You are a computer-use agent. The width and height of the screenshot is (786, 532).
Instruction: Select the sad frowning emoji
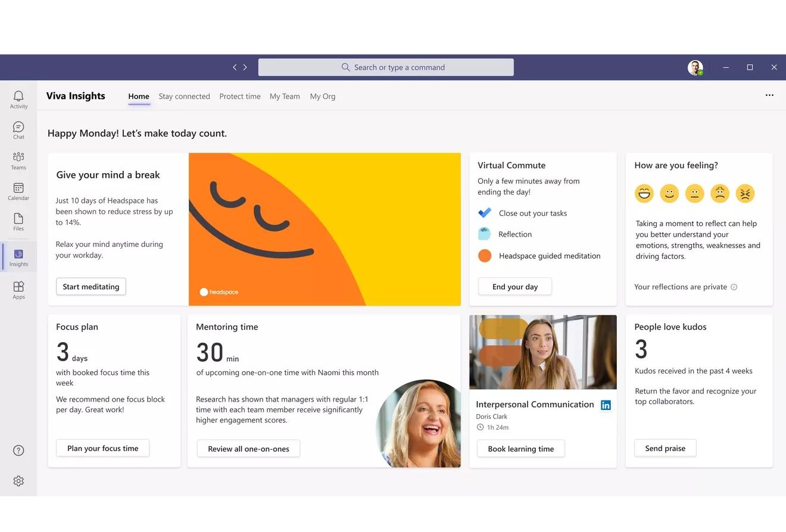tap(720, 193)
